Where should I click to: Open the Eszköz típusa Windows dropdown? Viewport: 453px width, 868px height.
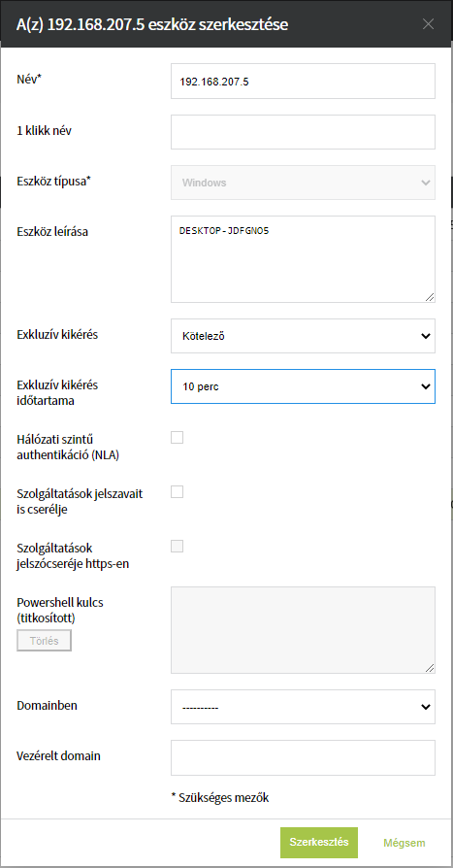tap(303, 183)
